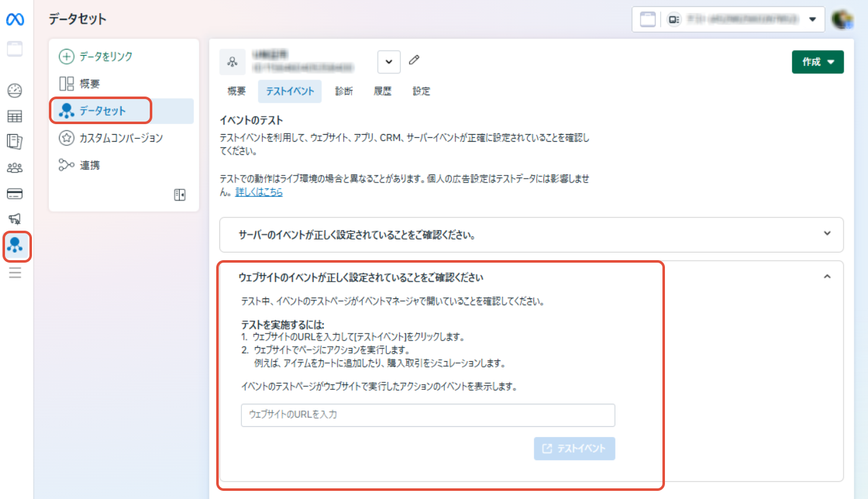The height and width of the screenshot is (499, 868).
Task: Collapse the left navigation panel icon
Action: 180,195
